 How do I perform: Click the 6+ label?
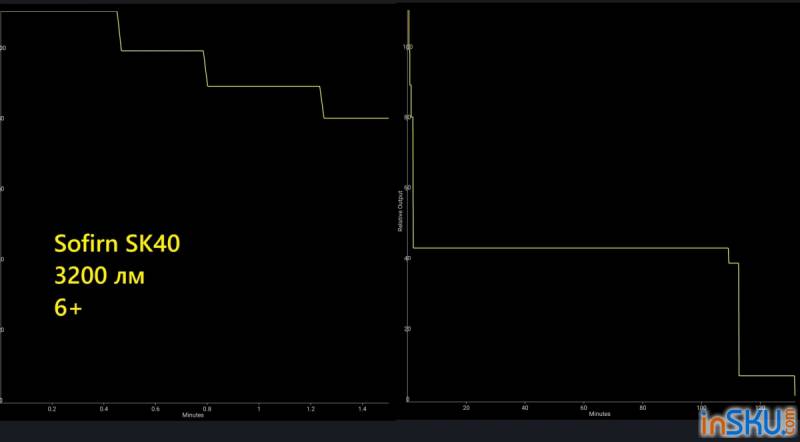click(x=68, y=308)
